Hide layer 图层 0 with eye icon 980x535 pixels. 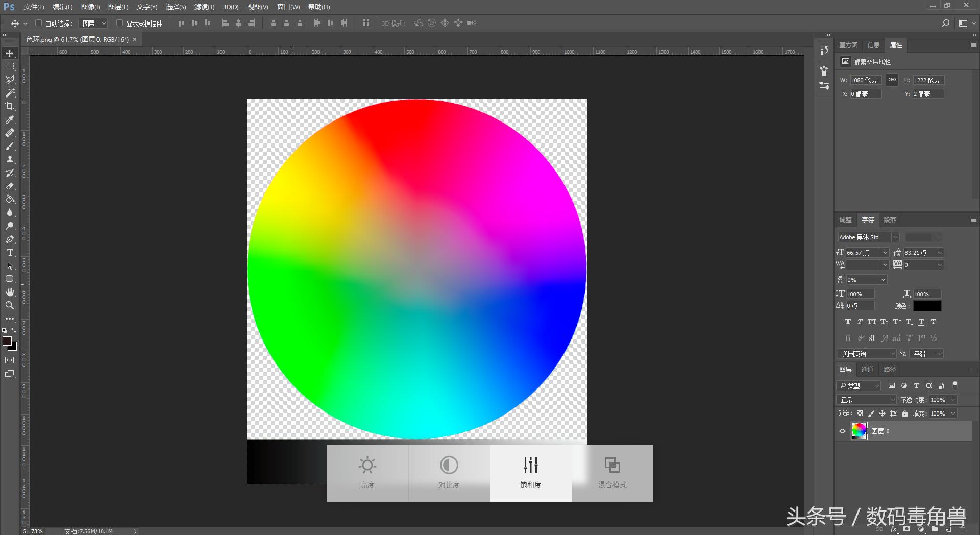tap(842, 431)
